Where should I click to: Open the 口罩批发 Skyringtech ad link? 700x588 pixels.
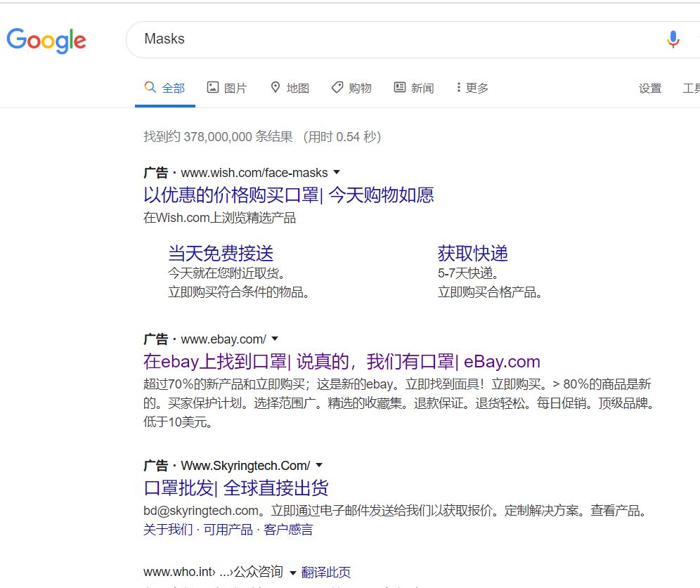(235, 488)
